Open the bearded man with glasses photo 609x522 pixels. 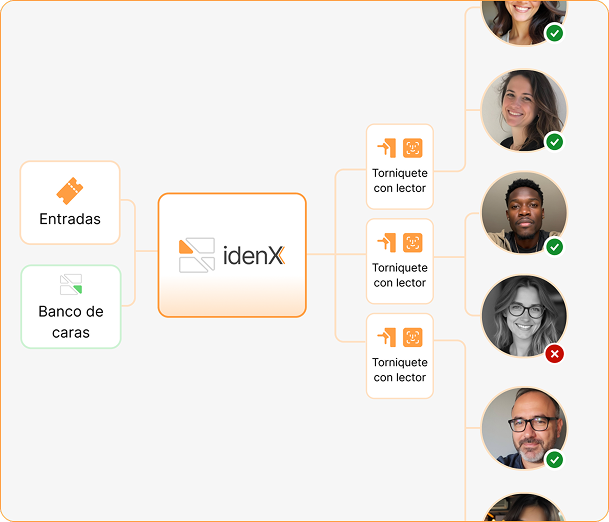coord(523,428)
